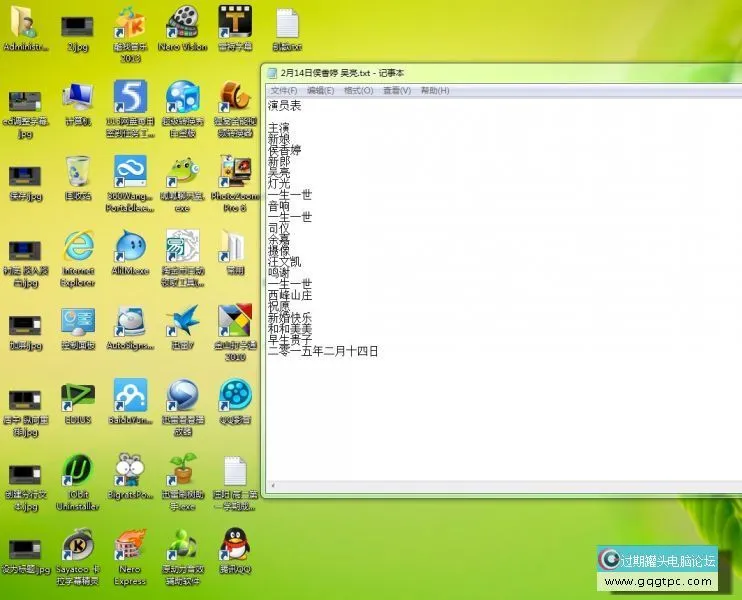Click the line 新婚快乐 in Notepad
Image resolution: width=742 pixels, height=600 pixels.
[x=290, y=318]
